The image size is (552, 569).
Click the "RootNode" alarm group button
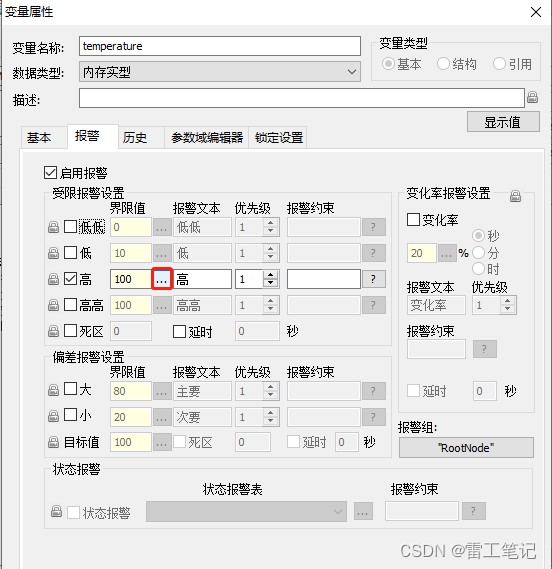(466, 448)
